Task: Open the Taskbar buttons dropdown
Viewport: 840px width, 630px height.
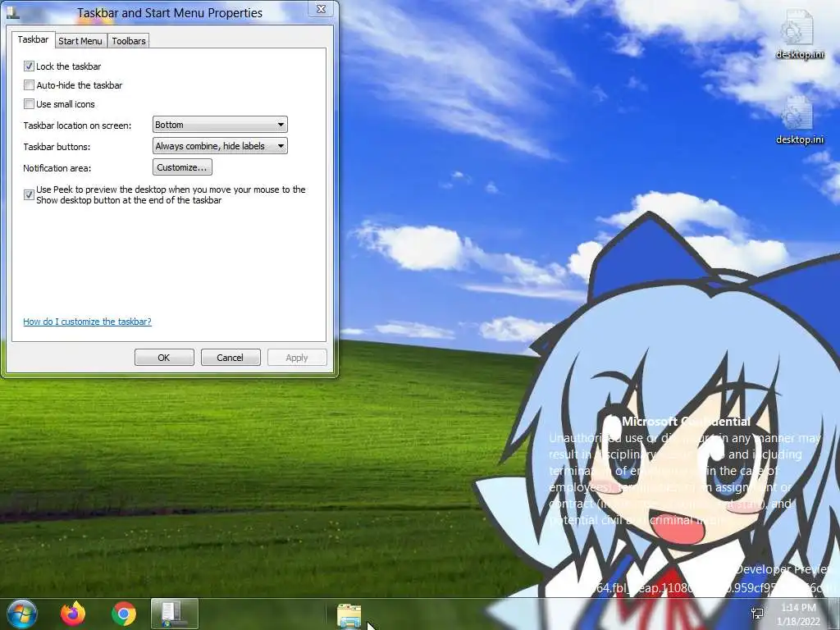Action: click(220, 146)
